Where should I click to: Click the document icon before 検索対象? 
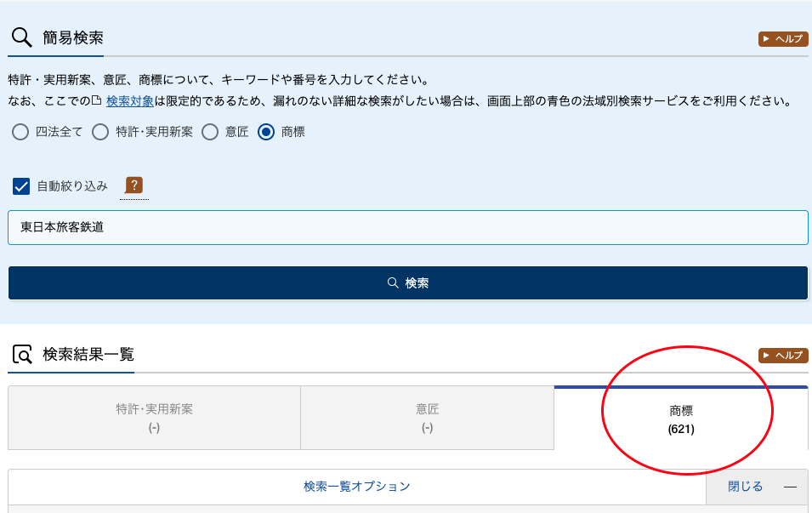click(96, 100)
